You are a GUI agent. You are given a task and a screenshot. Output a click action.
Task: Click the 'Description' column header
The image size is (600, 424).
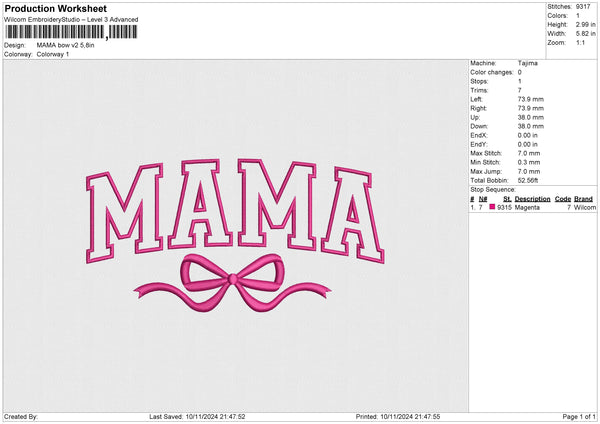532,199
